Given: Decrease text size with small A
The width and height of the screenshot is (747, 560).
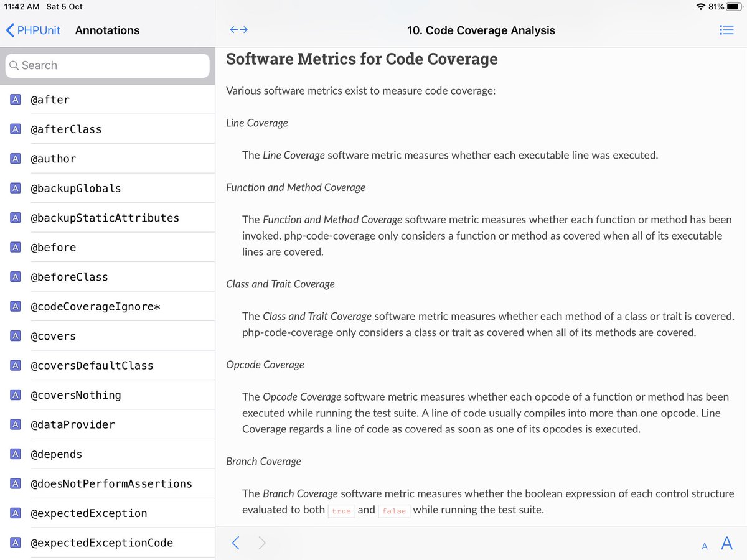Looking at the screenshot, I should pyautogui.click(x=705, y=546).
